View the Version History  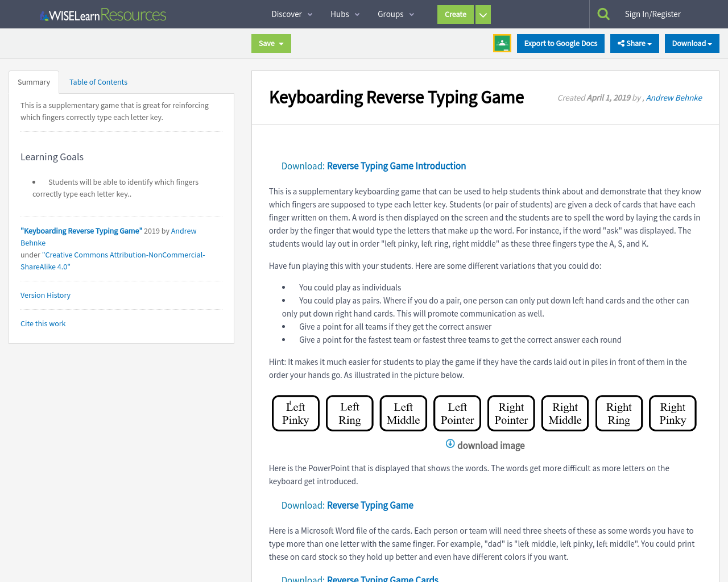(x=45, y=294)
